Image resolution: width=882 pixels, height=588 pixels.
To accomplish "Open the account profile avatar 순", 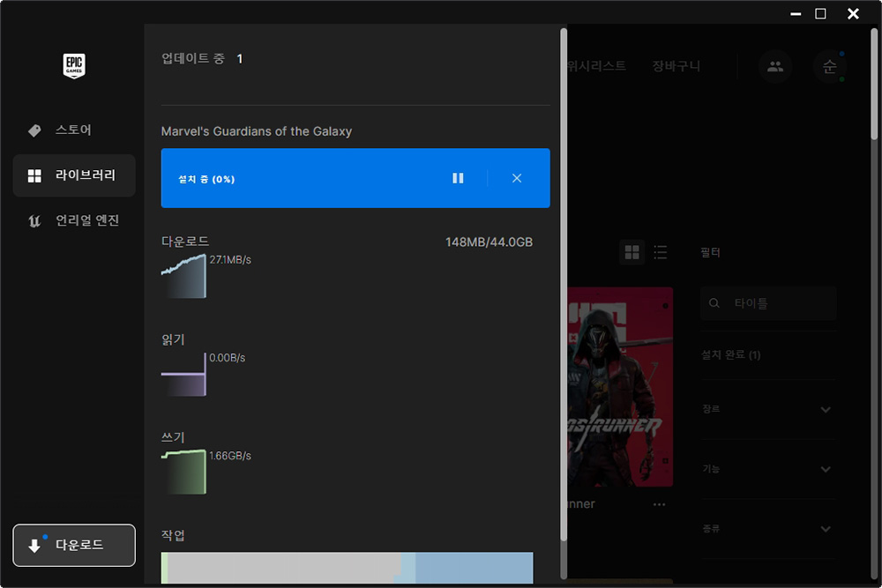I will point(830,66).
